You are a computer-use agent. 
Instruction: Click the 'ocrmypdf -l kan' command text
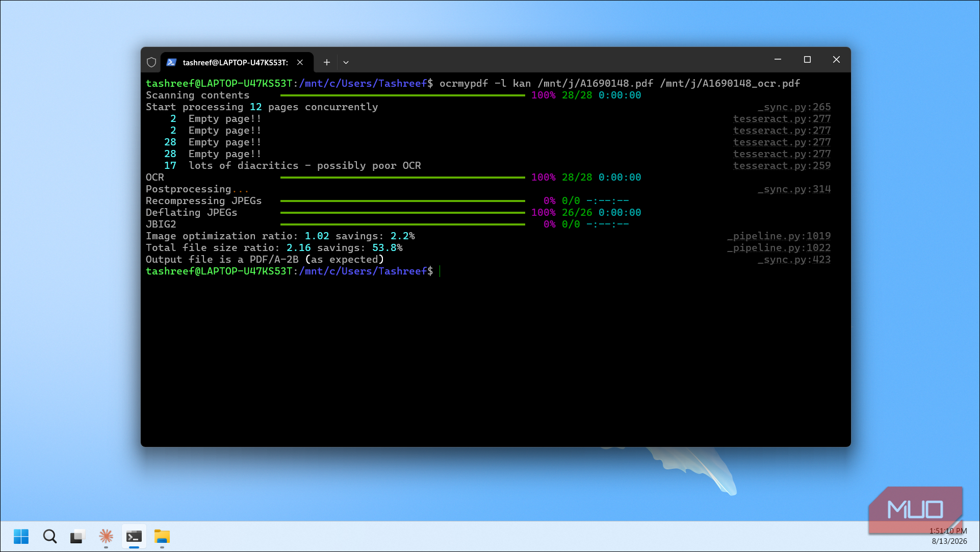coord(485,84)
